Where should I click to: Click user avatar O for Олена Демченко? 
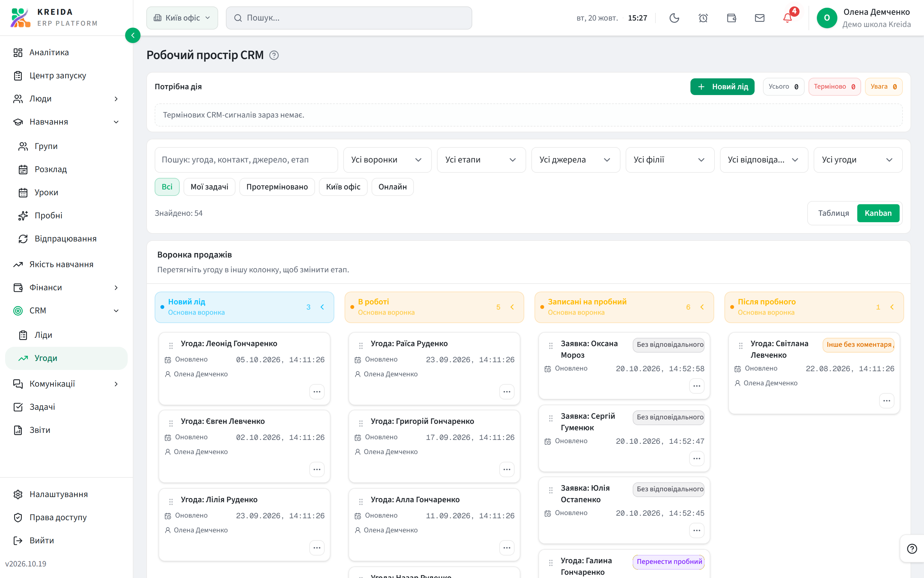827,18
